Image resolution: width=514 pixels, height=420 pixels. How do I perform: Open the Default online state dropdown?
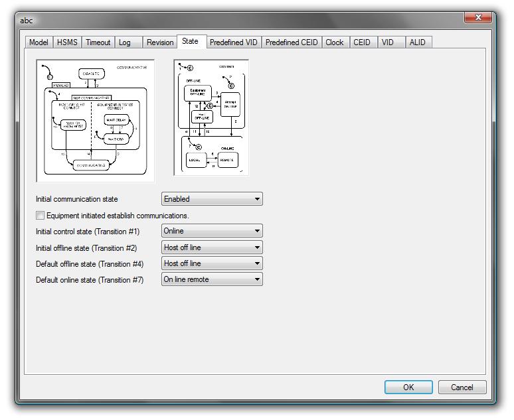point(212,279)
